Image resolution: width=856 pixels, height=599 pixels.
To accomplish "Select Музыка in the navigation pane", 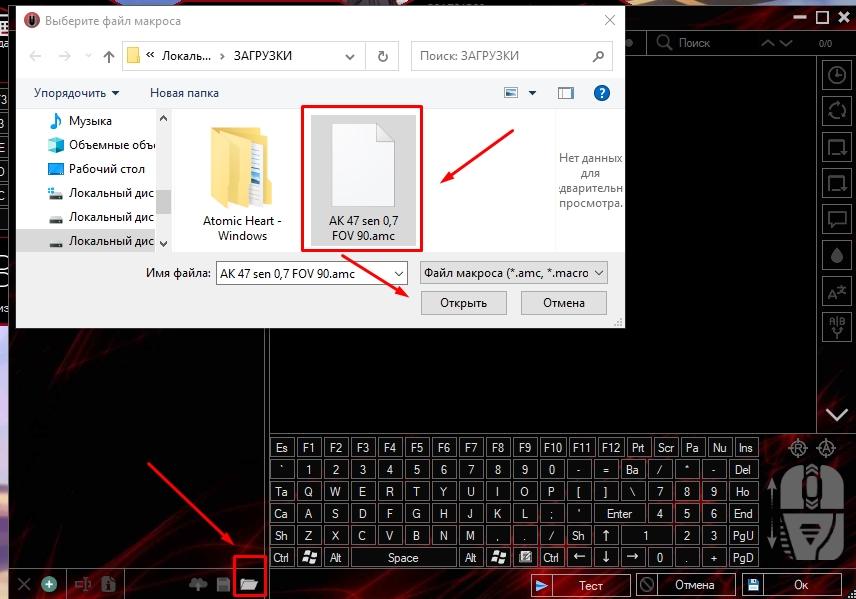I will [x=90, y=121].
